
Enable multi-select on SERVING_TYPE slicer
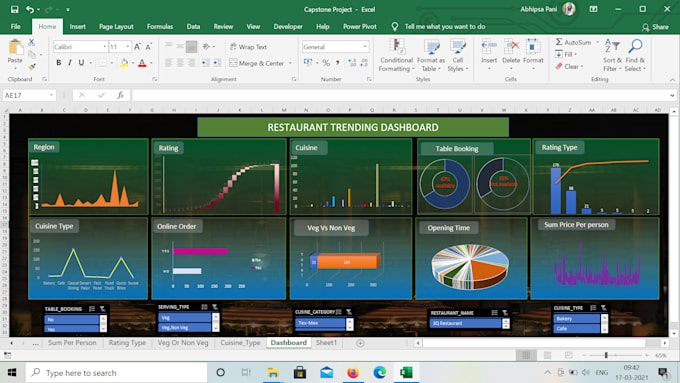coord(204,307)
